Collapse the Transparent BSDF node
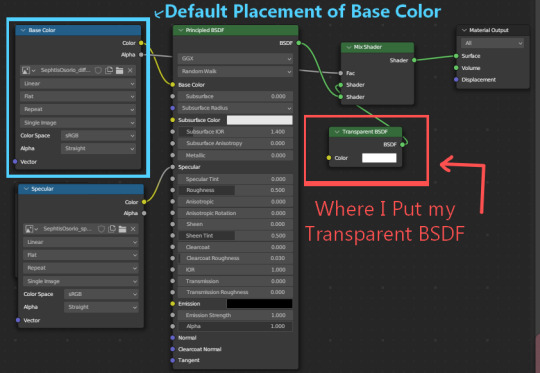Image resolution: width=540 pixels, height=373 pixels. point(337,132)
